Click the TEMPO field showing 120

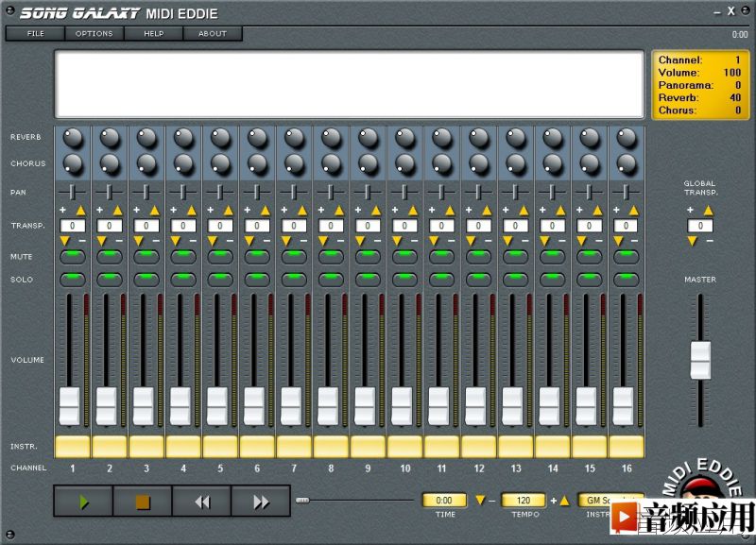[524, 501]
